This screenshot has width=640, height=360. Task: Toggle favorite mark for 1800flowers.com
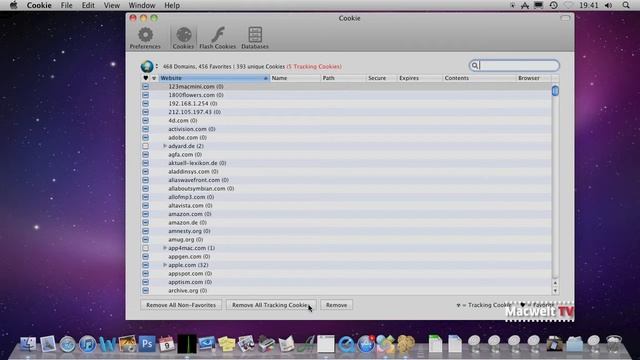[x=145, y=95]
